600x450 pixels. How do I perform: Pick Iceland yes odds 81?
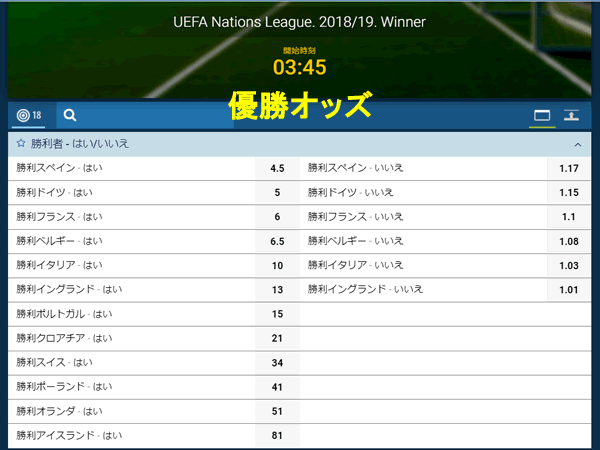tap(277, 435)
